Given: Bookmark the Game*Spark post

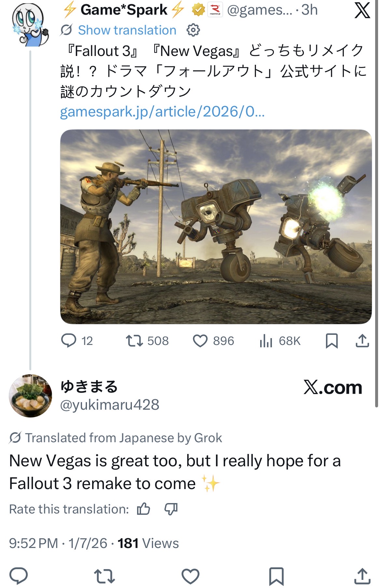Looking at the screenshot, I should (332, 341).
